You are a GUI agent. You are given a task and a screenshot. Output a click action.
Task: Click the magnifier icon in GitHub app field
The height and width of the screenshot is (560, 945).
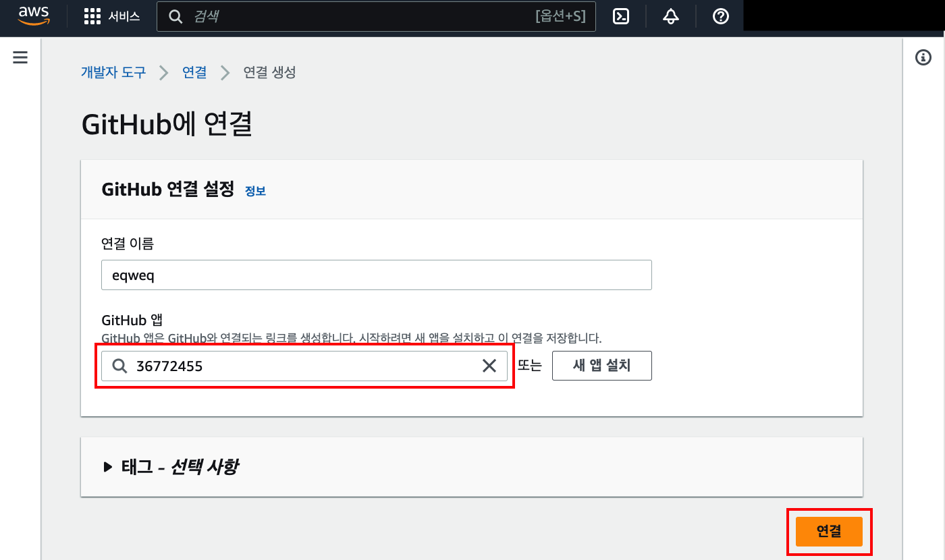pyautogui.click(x=119, y=366)
